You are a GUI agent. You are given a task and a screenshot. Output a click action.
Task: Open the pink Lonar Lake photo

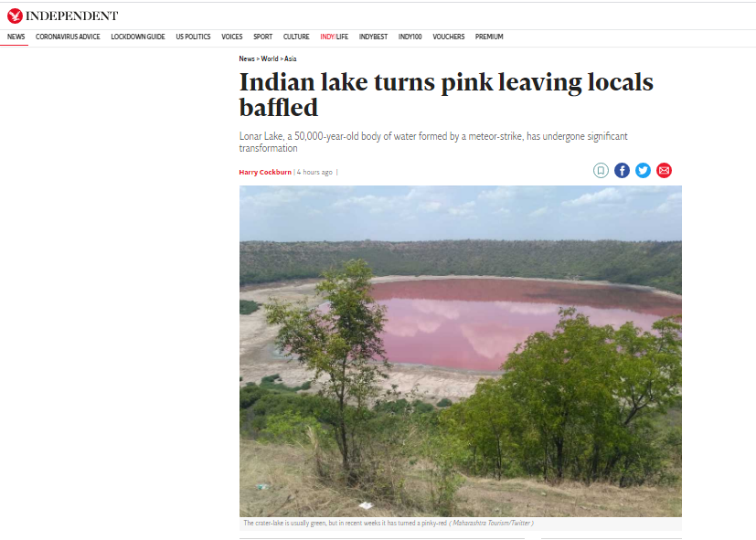point(461,351)
